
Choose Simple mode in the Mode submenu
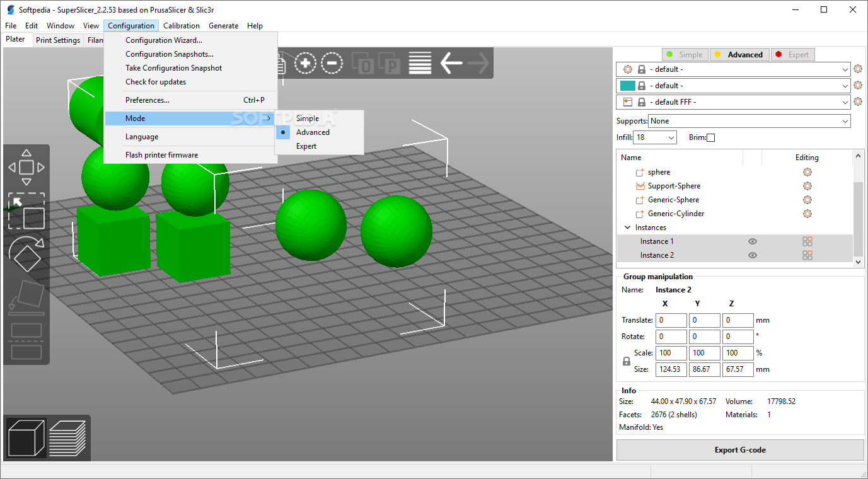(x=319, y=118)
